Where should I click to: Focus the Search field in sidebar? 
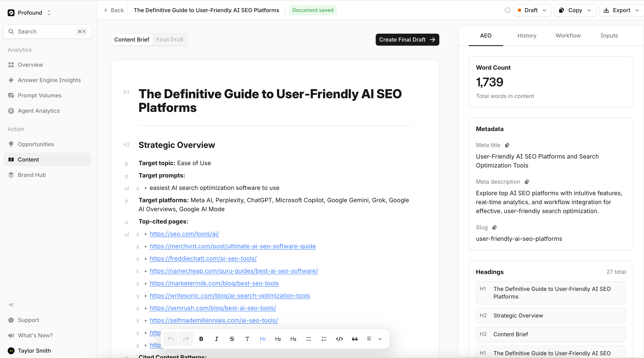point(48,32)
